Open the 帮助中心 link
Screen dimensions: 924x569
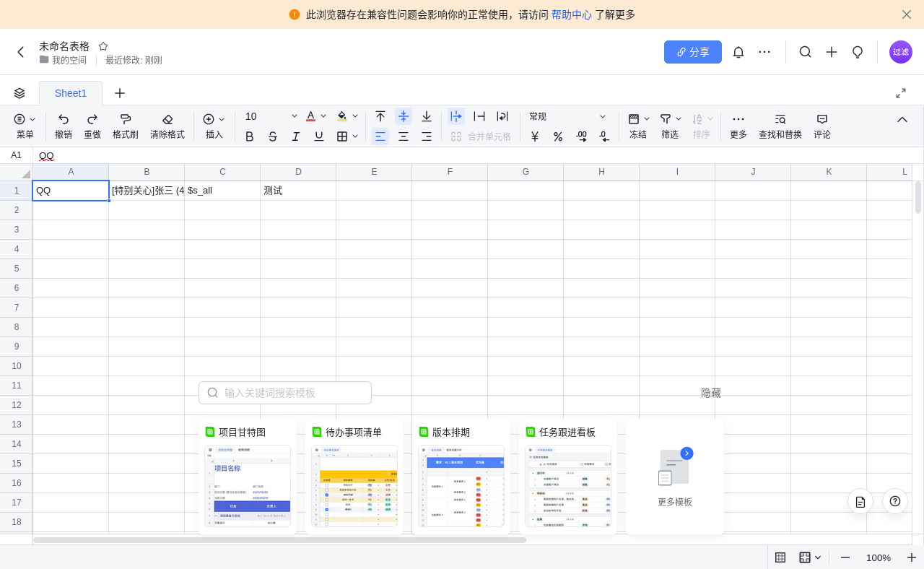tap(572, 14)
